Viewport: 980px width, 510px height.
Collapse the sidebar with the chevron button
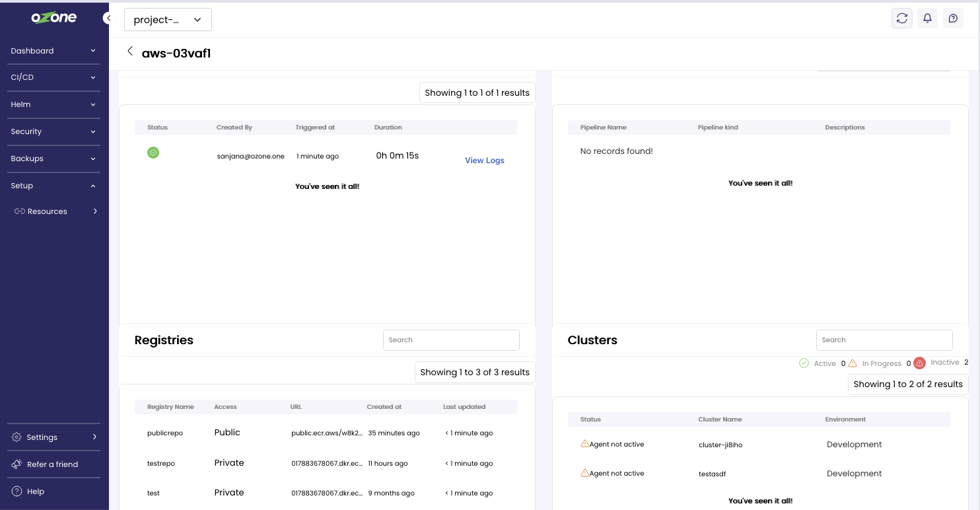[x=107, y=18]
